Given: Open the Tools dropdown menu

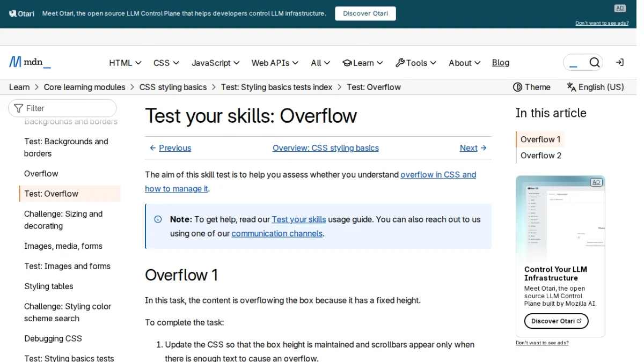Looking at the screenshot, I should coord(416,63).
